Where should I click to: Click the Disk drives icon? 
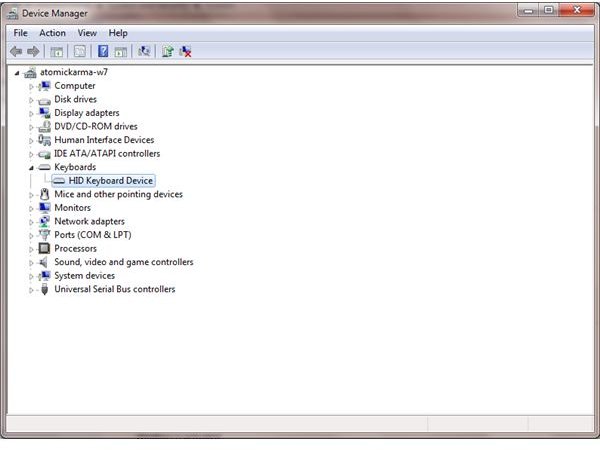(x=44, y=100)
